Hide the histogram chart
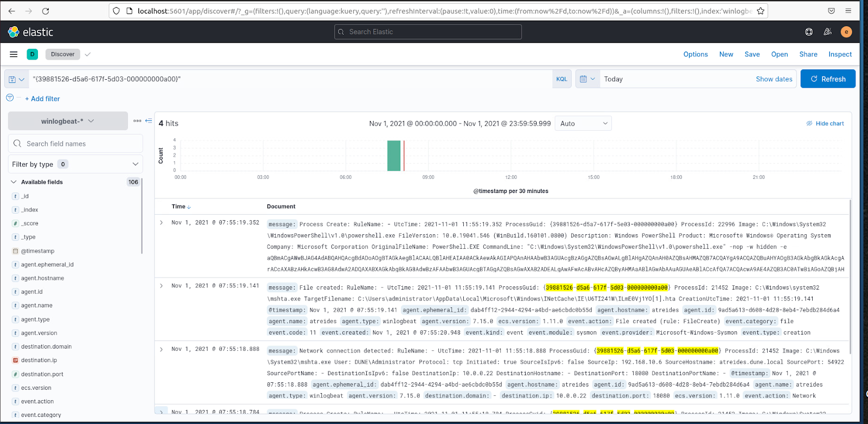Image resolution: width=868 pixels, height=424 pixels. pyautogui.click(x=825, y=124)
